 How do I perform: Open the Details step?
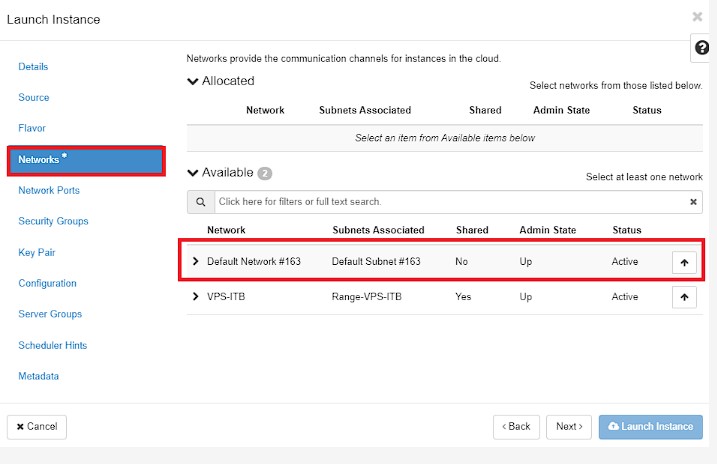[33, 67]
